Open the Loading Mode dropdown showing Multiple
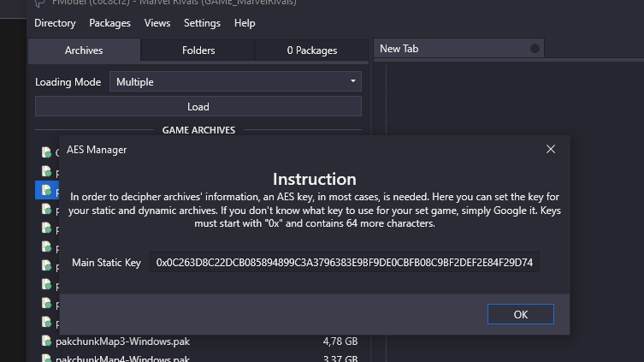Screen dimensions: 644x362 [x=235, y=82]
